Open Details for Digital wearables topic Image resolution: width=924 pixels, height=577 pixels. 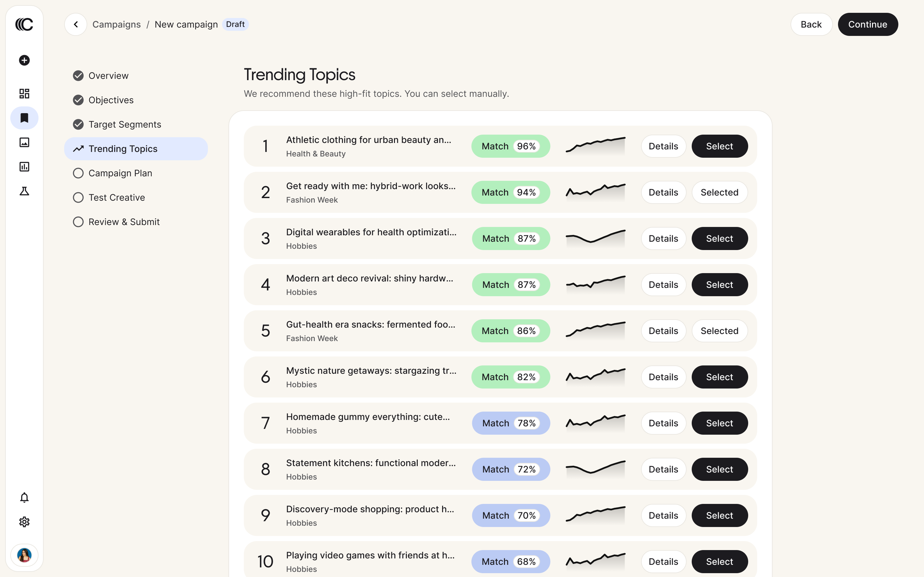[x=663, y=238]
